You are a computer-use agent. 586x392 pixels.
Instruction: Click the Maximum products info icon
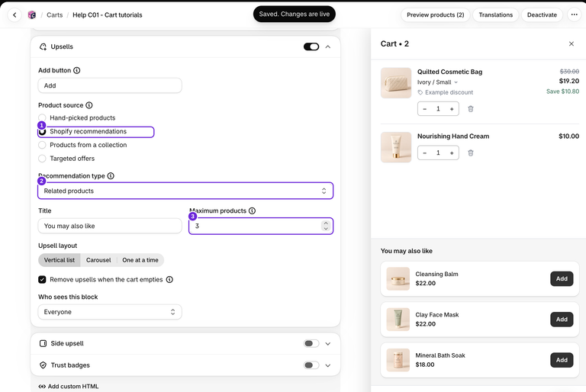253,210
